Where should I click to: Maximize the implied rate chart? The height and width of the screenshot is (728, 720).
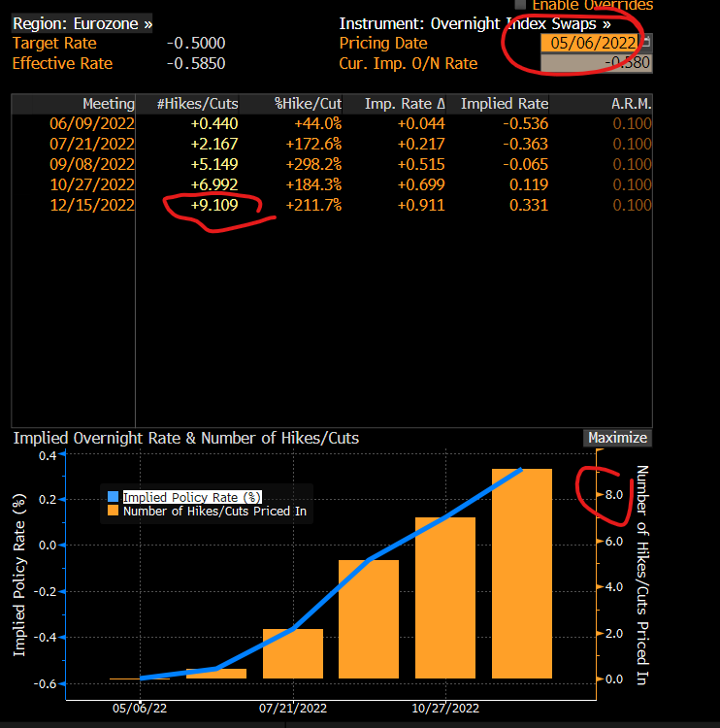click(617, 438)
